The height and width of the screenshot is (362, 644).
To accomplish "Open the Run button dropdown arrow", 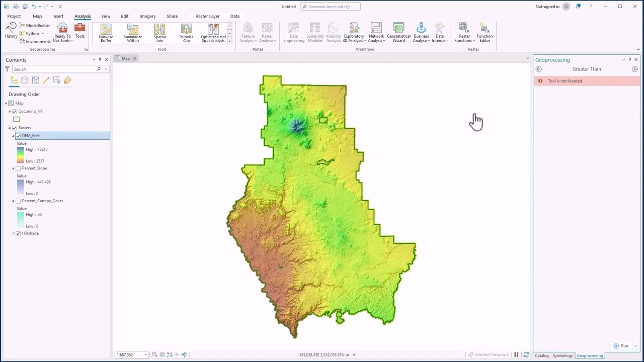I will pyautogui.click(x=635, y=346).
